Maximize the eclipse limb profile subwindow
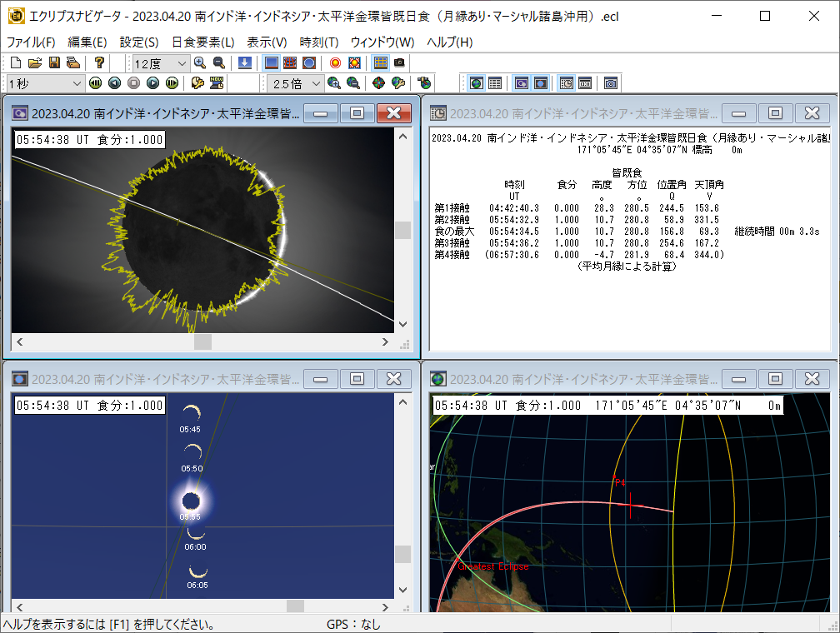 coord(357,113)
